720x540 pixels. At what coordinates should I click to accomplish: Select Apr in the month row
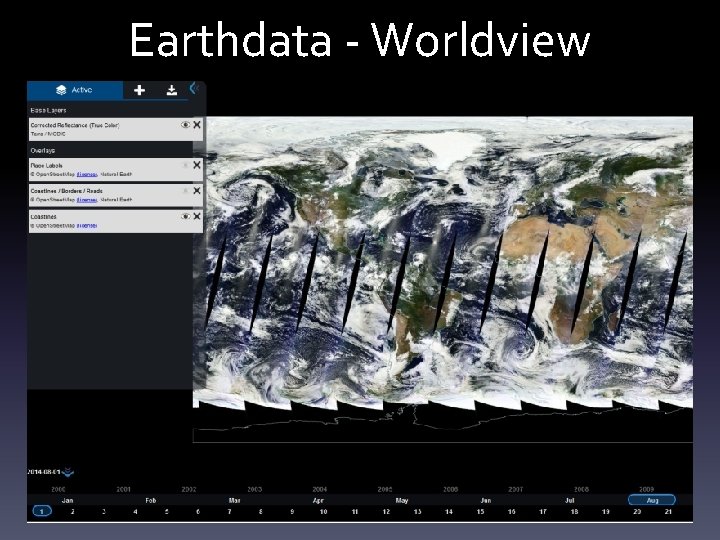(318, 501)
